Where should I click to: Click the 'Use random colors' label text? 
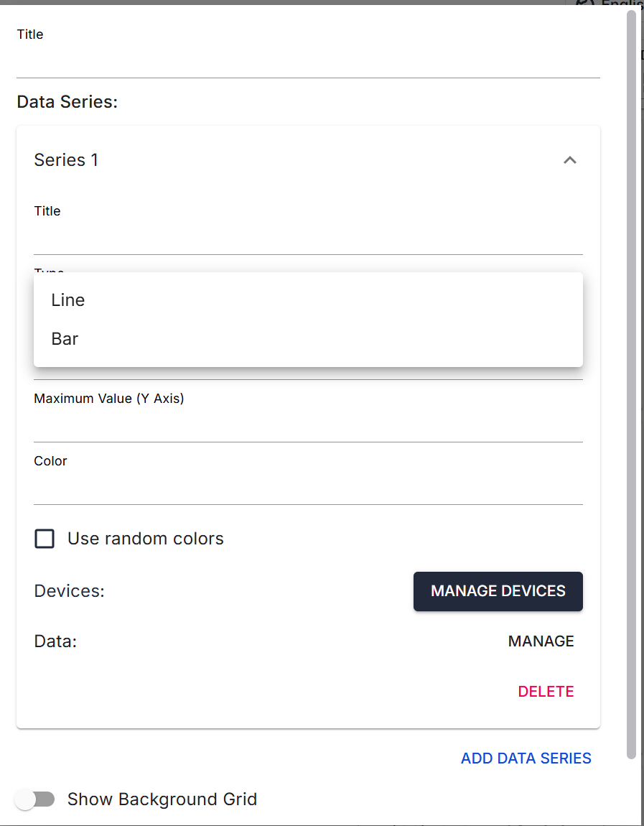point(146,539)
